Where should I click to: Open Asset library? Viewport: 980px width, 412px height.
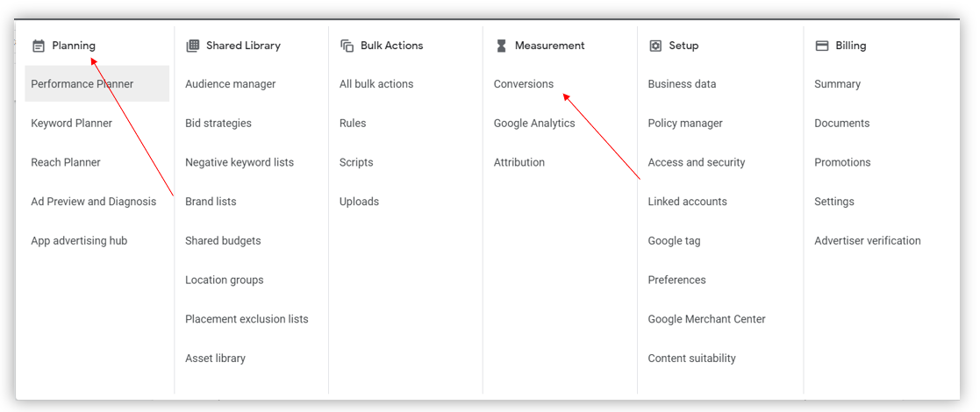point(215,359)
